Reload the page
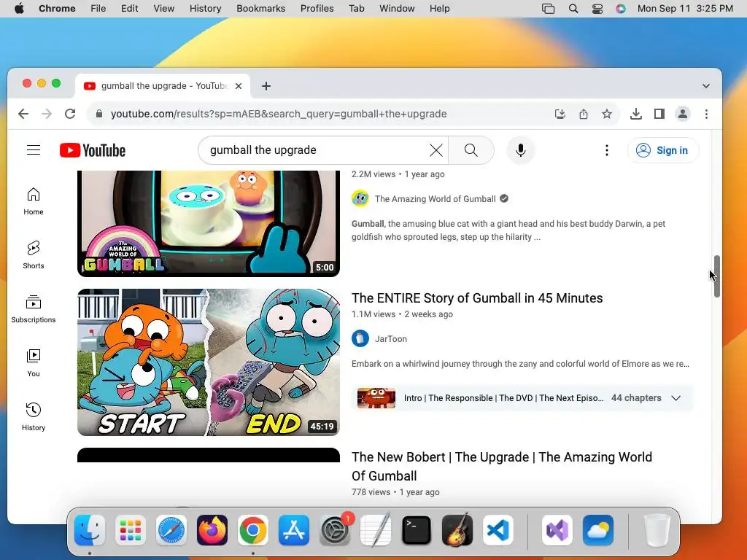747x560 pixels. (70, 114)
